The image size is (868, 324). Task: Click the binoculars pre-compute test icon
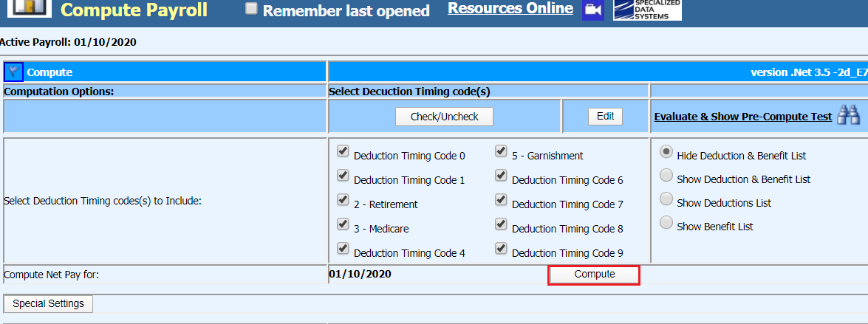coord(848,116)
